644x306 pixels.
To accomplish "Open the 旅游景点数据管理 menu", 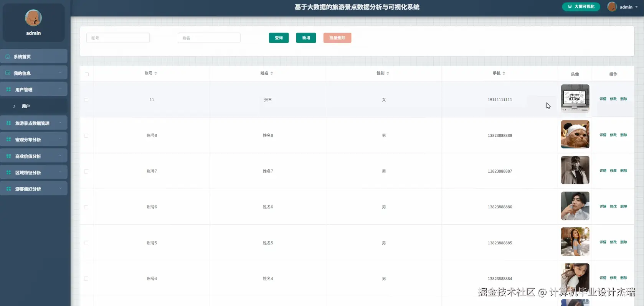I will [x=34, y=123].
